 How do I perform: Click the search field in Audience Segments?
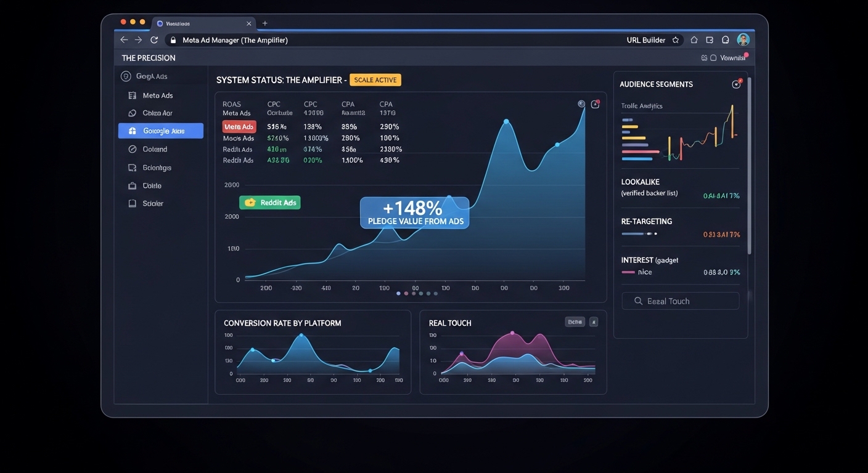681,301
